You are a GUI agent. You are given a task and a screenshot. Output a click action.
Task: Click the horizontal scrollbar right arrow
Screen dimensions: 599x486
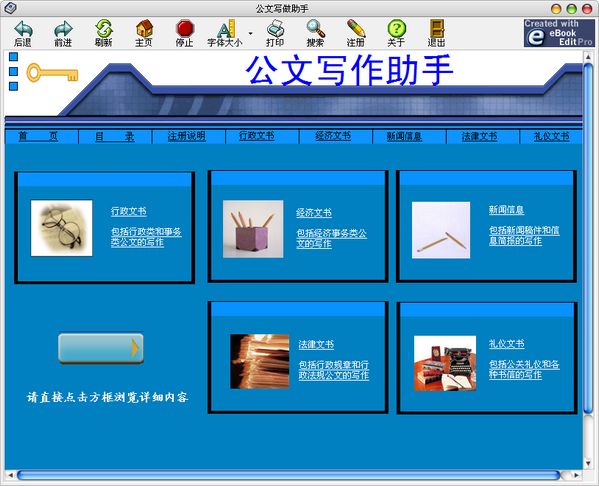[x=576, y=475]
